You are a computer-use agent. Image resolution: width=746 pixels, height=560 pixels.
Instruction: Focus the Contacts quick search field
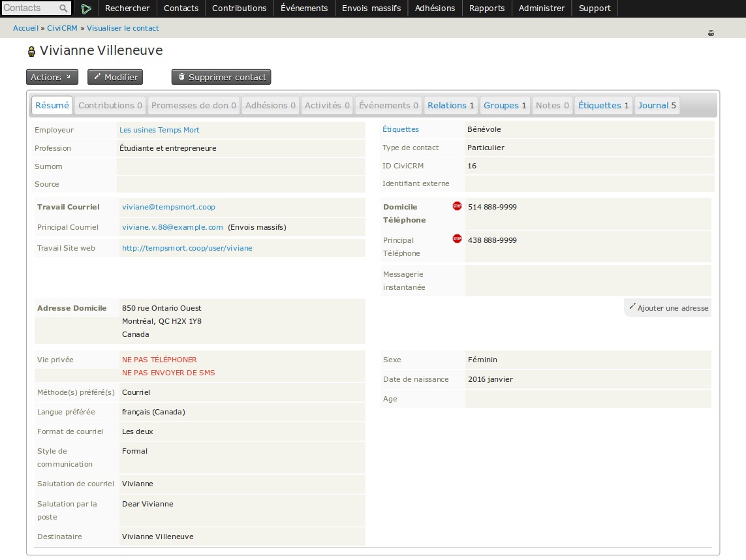pyautogui.click(x=29, y=8)
